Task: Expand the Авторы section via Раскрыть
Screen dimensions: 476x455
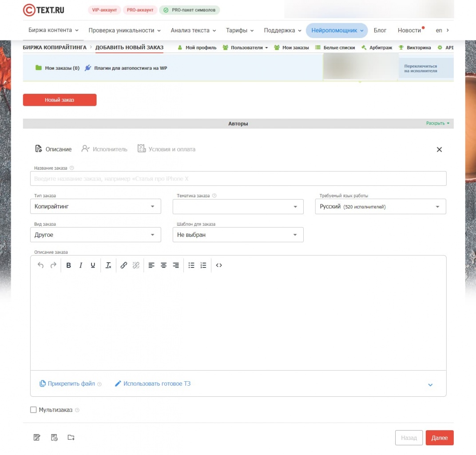Action: pos(437,124)
